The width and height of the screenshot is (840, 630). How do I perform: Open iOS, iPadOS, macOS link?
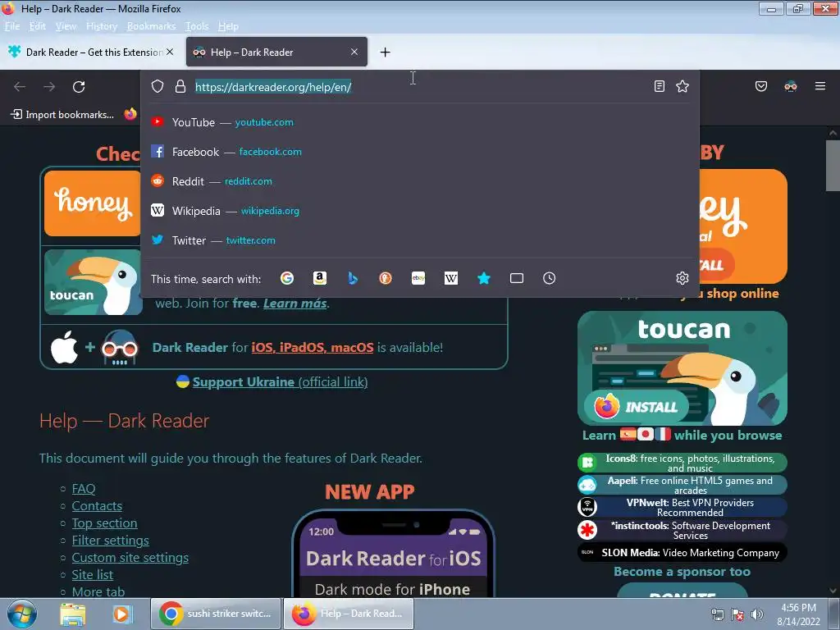coord(313,347)
